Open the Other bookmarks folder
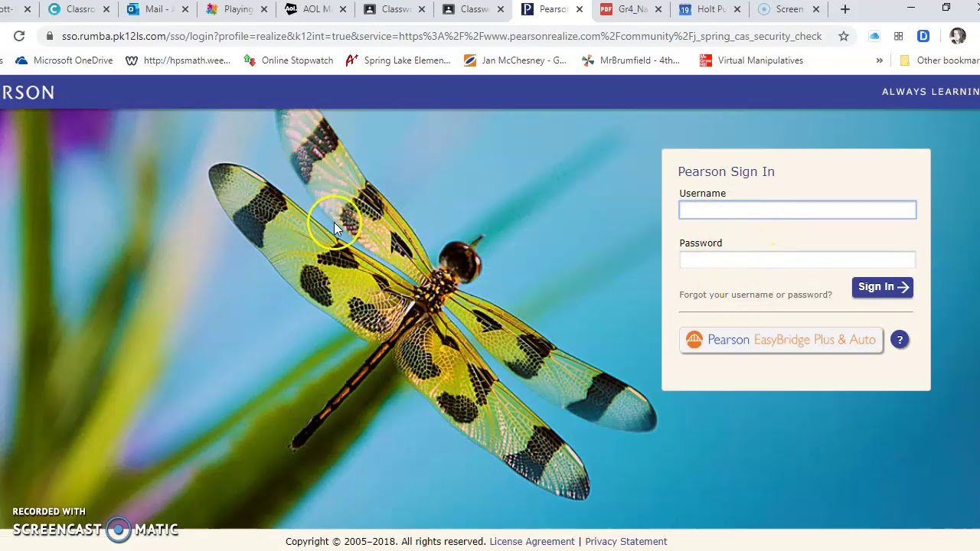 939,60
